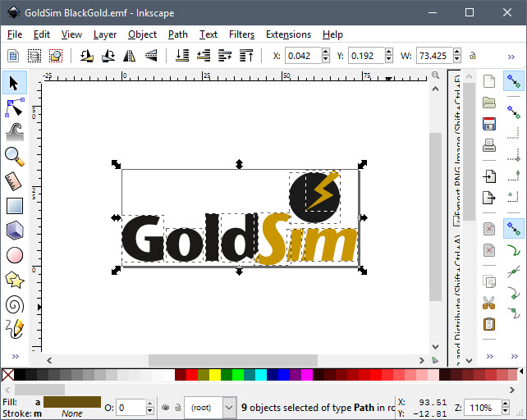
Task: Toggle snap nodes, paths and handles
Action: [x=514, y=229]
